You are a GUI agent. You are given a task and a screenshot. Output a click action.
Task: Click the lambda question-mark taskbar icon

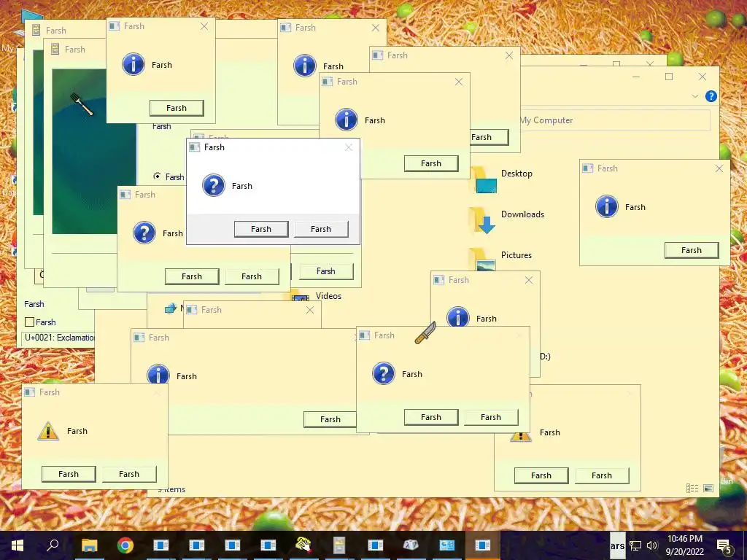coord(411,545)
